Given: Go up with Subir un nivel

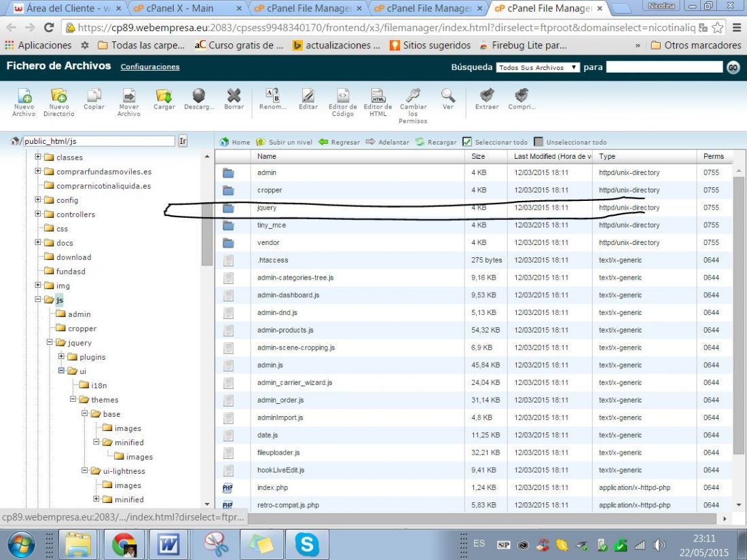Looking at the screenshot, I should [x=284, y=142].
